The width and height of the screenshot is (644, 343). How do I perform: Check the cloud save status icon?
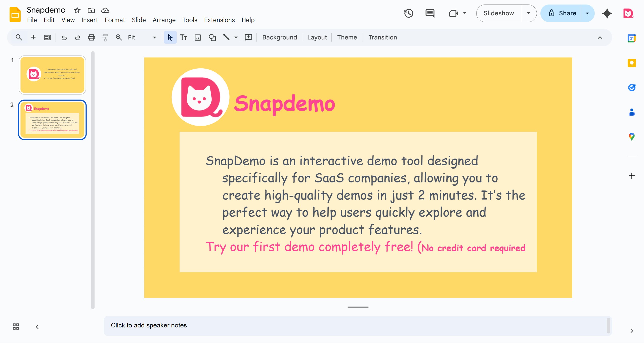click(x=105, y=10)
